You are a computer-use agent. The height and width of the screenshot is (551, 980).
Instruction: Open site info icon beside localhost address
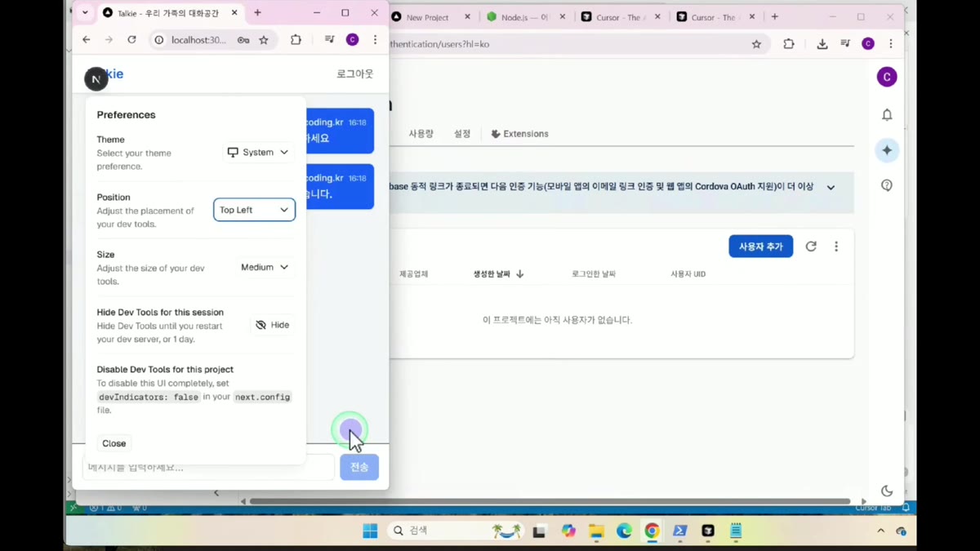click(159, 40)
